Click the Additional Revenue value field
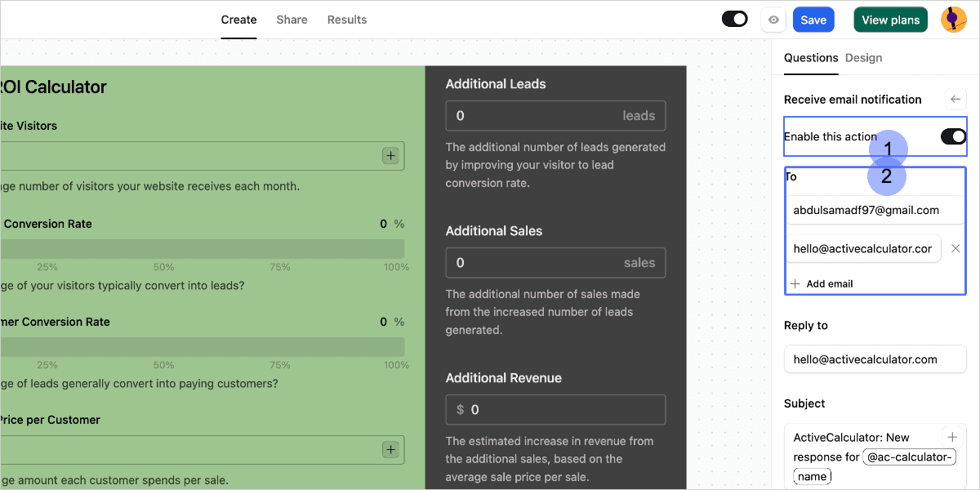980x490 pixels. click(x=555, y=410)
